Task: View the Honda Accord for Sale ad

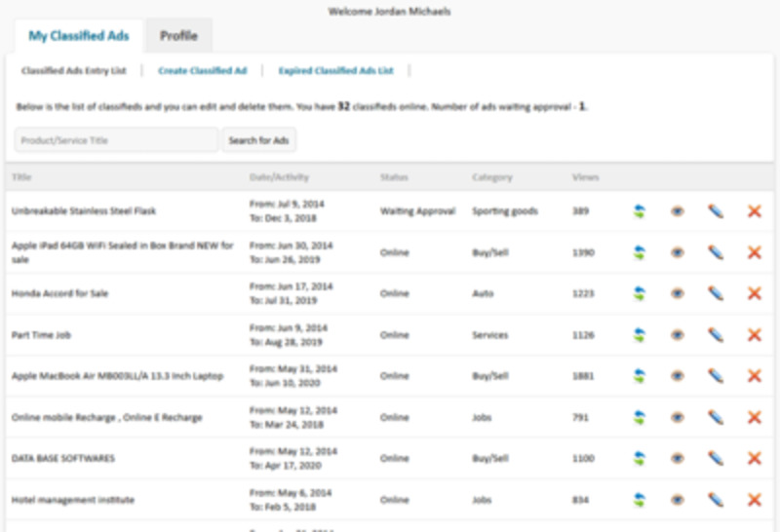Action: click(x=677, y=293)
